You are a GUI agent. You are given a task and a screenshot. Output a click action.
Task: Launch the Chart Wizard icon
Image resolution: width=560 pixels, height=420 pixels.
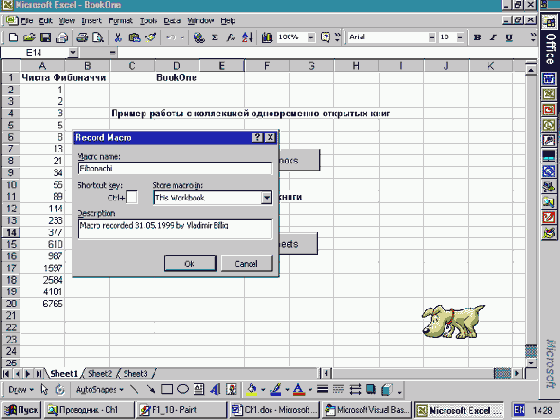(267, 37)
